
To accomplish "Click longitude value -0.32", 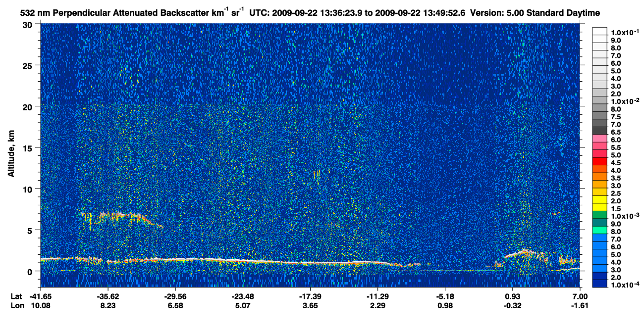I will [x=513, y=305].
